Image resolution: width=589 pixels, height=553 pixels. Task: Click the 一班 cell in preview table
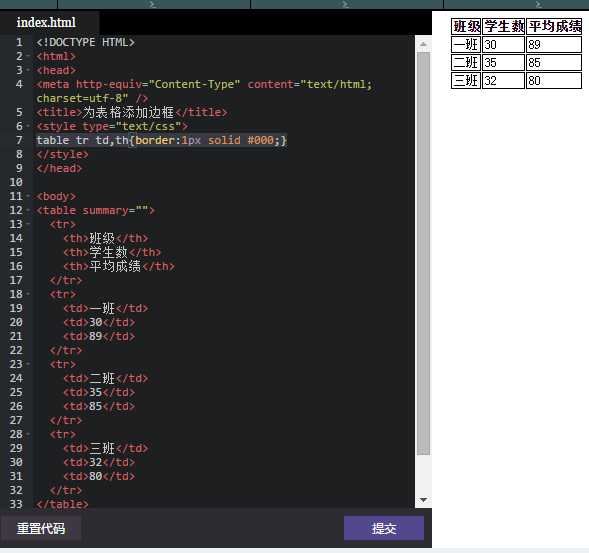click(x=466, y=44)
